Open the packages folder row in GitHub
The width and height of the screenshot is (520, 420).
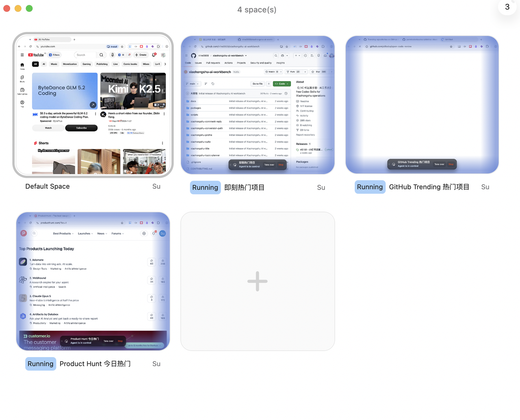pos(237,108)
